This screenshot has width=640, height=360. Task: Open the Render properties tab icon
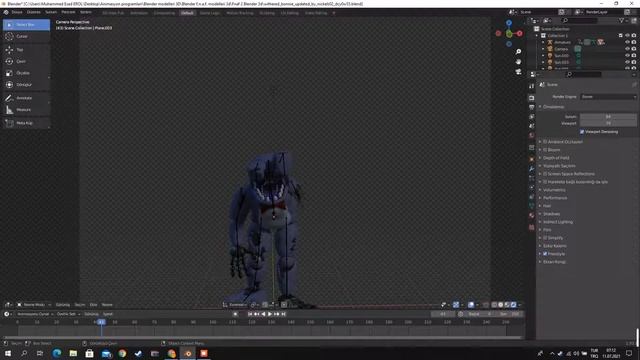(x=531, y=98)
